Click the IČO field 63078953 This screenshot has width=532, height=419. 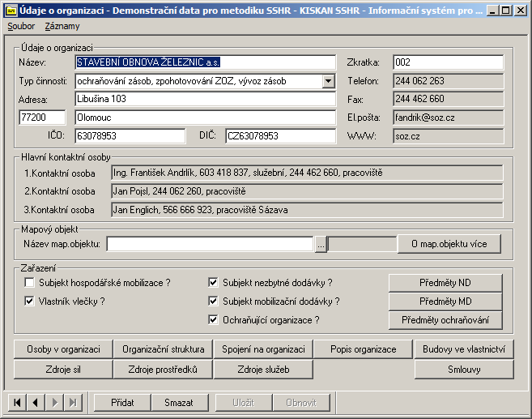pos(130,136)
